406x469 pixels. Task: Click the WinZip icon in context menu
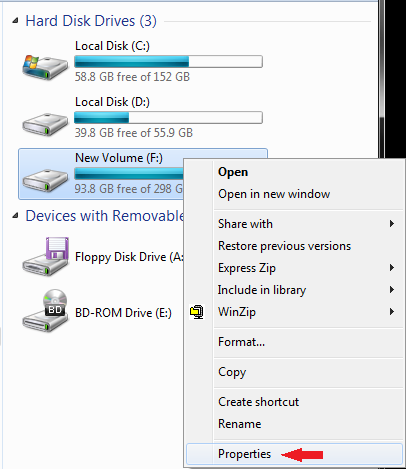coord(197,312)
